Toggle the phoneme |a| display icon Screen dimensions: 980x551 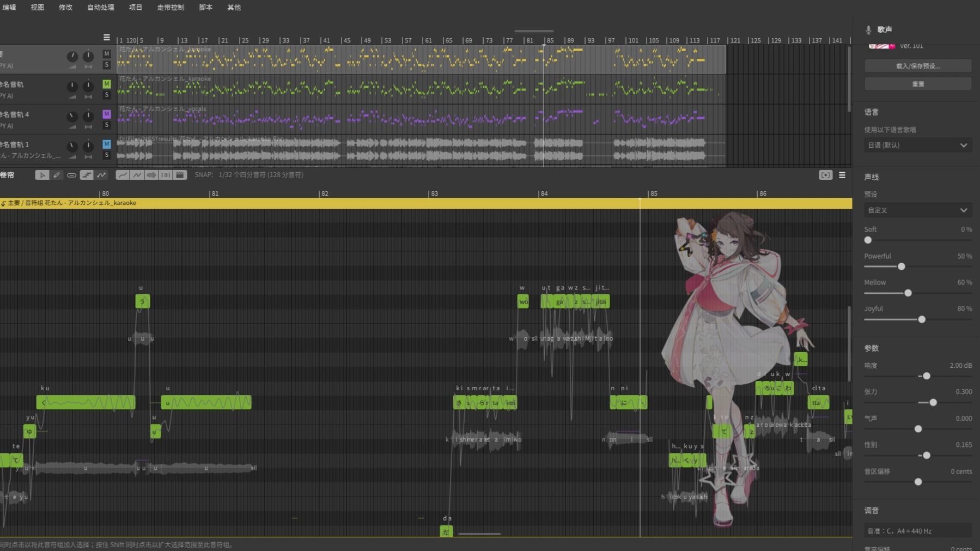[166, 175]
